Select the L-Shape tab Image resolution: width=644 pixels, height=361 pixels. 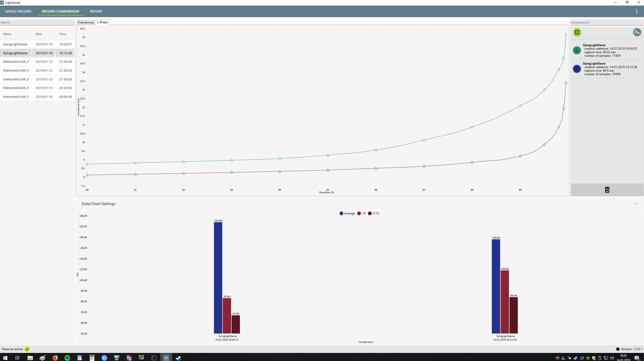point(102,22)
